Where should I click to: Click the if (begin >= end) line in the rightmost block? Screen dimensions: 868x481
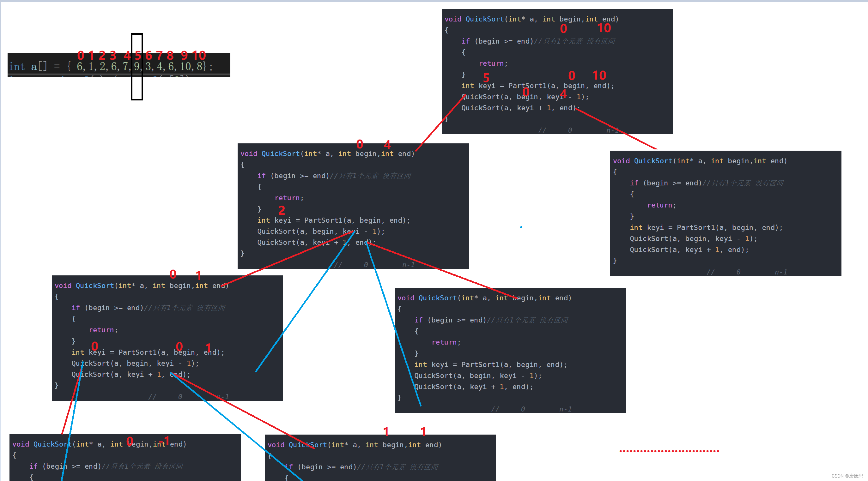pyautogui.click(x=665, y=183)
